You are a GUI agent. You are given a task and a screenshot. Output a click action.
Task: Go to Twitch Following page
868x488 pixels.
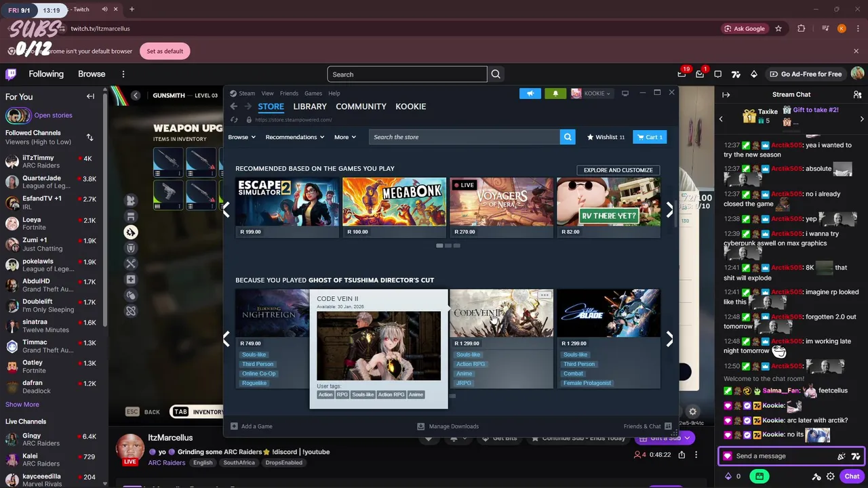click(46, 74)
